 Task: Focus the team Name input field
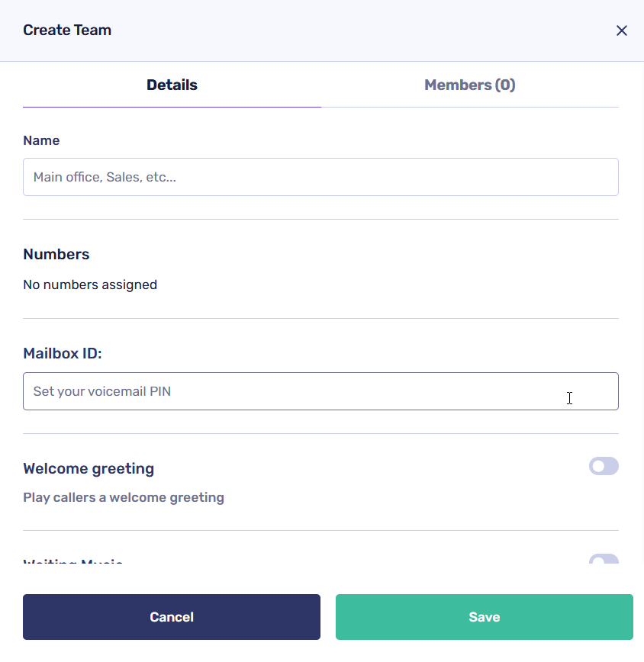point(320,177)
